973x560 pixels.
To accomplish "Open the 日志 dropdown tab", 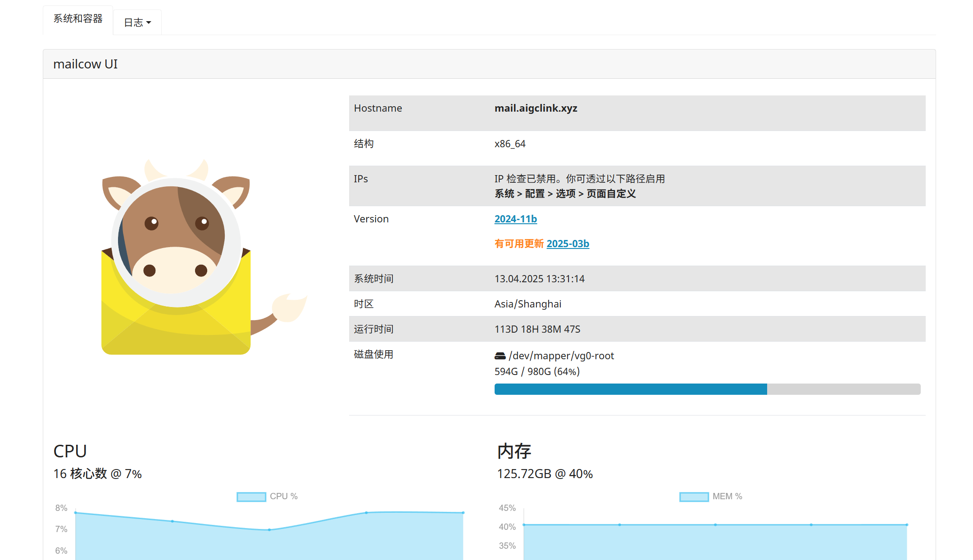I will pos(137,23).
